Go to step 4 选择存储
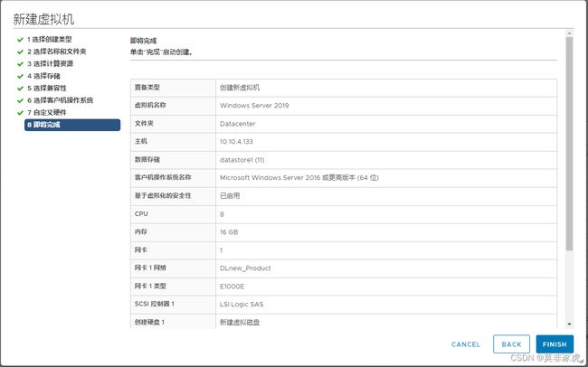Viewport: 588px width, 367px height. tap(43, 76)
